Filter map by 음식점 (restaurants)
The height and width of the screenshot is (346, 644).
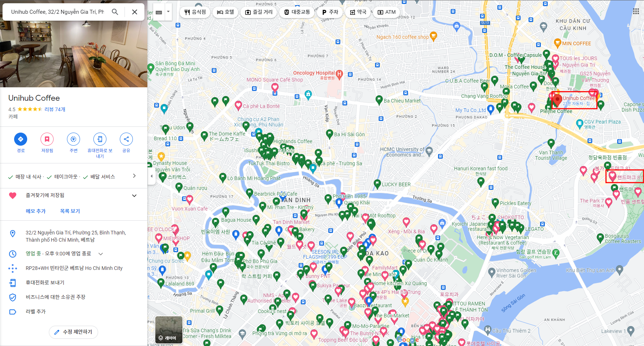click(x=195, y=12)
